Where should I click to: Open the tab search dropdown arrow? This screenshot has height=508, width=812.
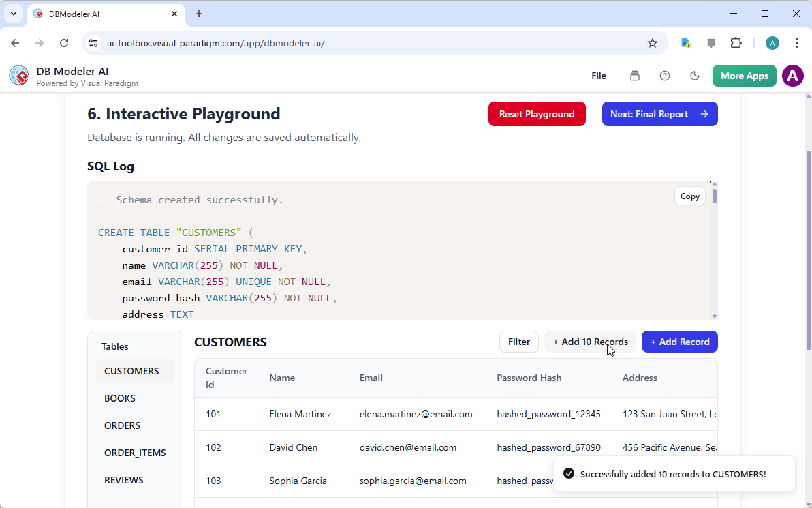click(14, 14)
